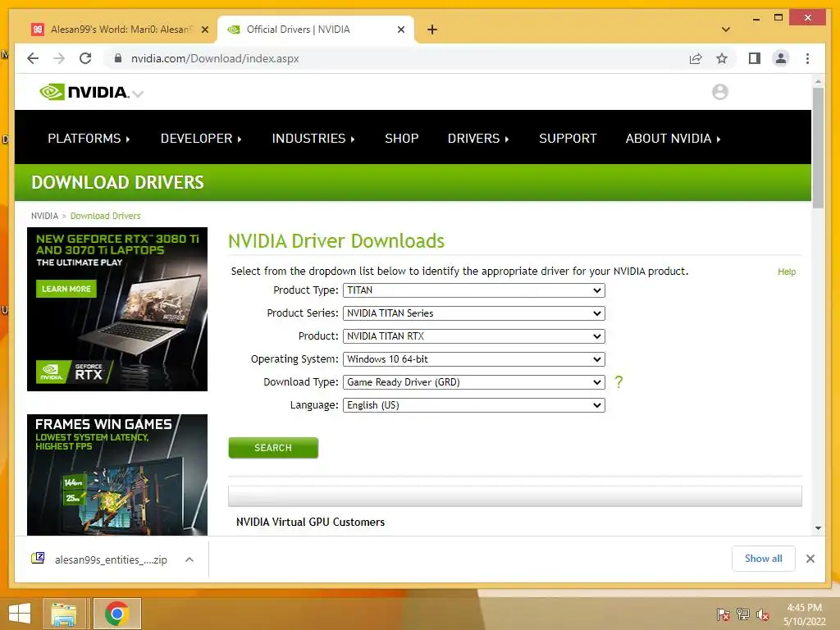840x630 pixels.
Task: Open File Explorer from the taskbar
Action: [x=64, y=614]
